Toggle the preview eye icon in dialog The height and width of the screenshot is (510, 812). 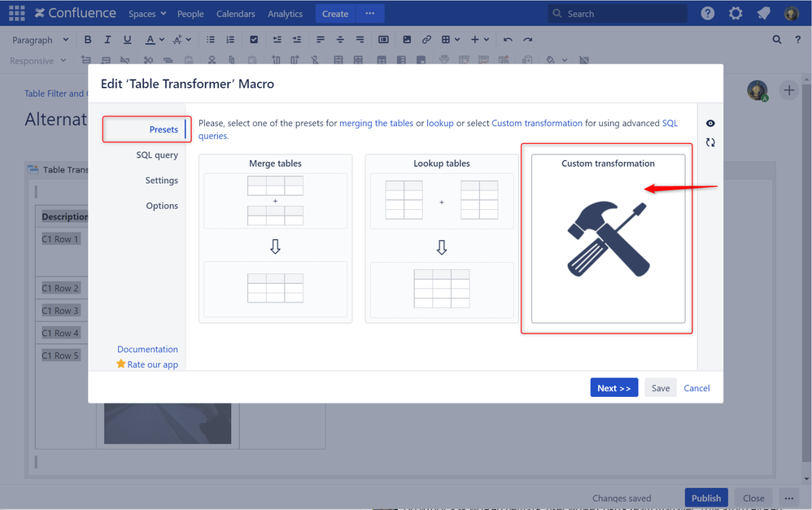(710, 123)
